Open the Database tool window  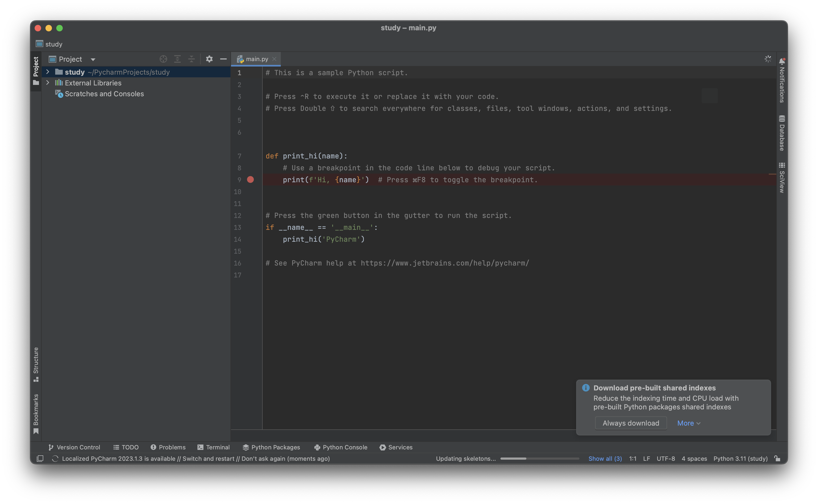coord(782,133)
